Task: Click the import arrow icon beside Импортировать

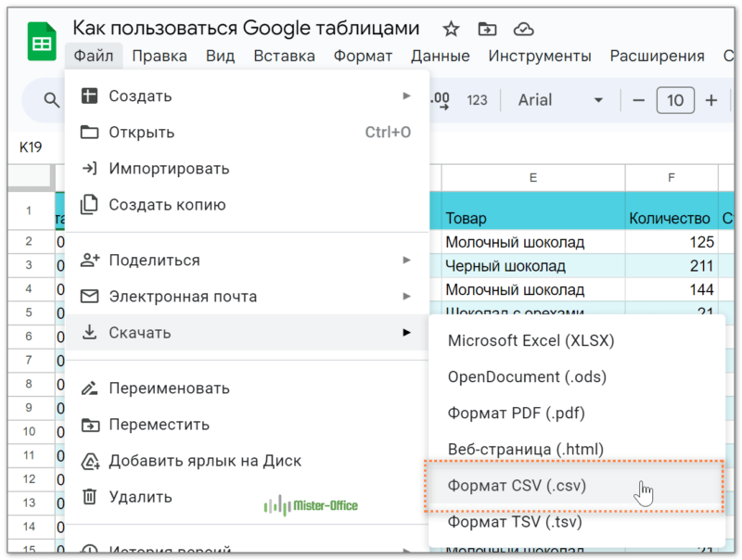Action: [89, 168]
